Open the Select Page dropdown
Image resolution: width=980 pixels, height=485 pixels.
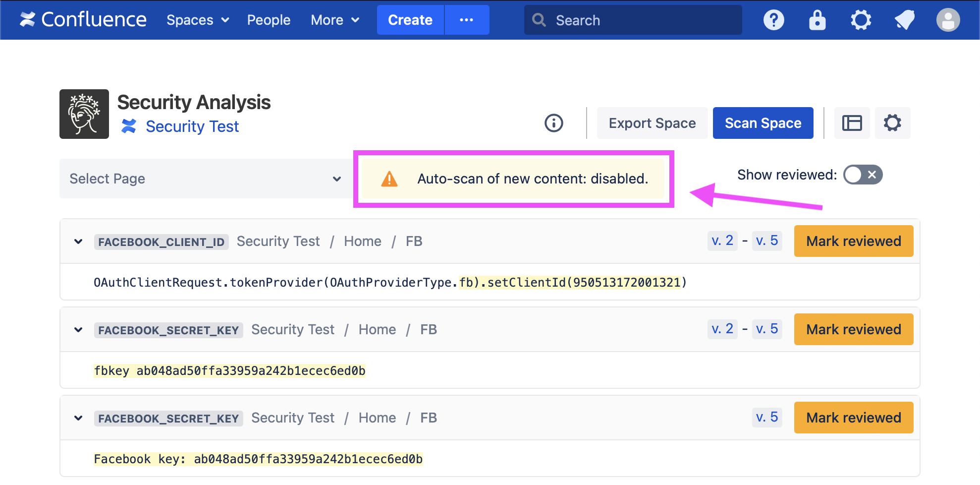coord(205,179)
